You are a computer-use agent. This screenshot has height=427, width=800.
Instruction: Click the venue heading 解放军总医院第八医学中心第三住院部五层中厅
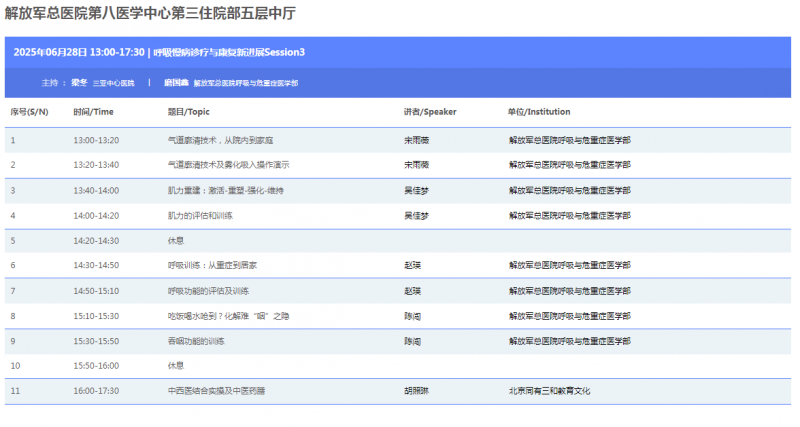pos(151,13)
